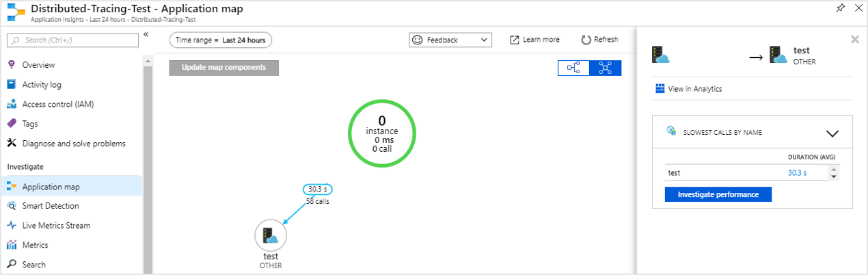Click the Activity log icon

[x=11, y=85]
